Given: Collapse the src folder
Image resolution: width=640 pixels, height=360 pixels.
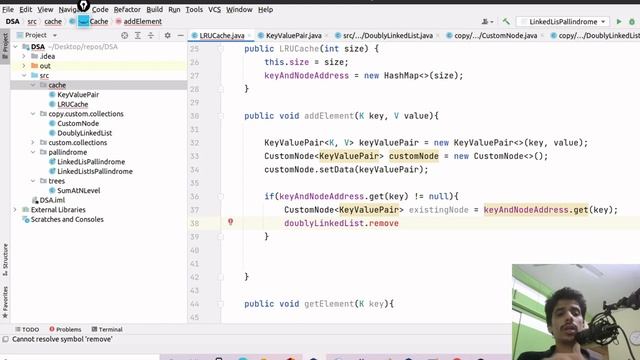Looking at the screenshot, I should click(x=24, y=76).
